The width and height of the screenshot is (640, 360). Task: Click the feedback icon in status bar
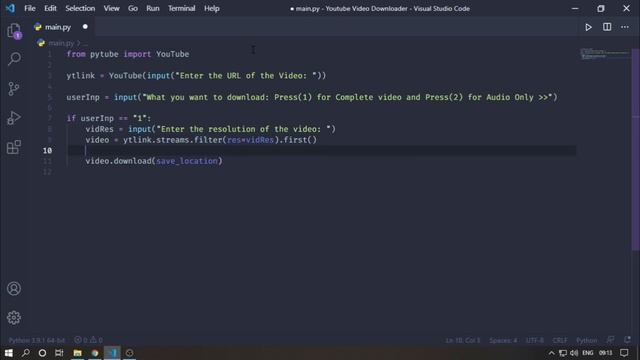(610, 340)
